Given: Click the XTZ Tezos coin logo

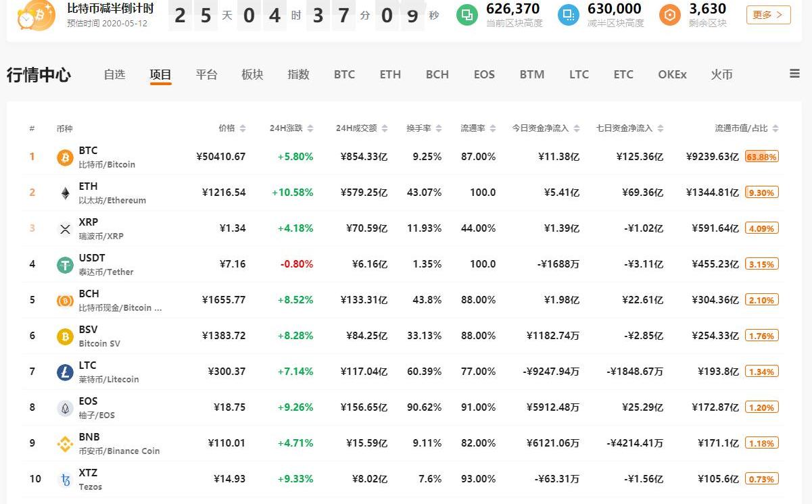Looking at the screenshot, I should tap(65, 480).
